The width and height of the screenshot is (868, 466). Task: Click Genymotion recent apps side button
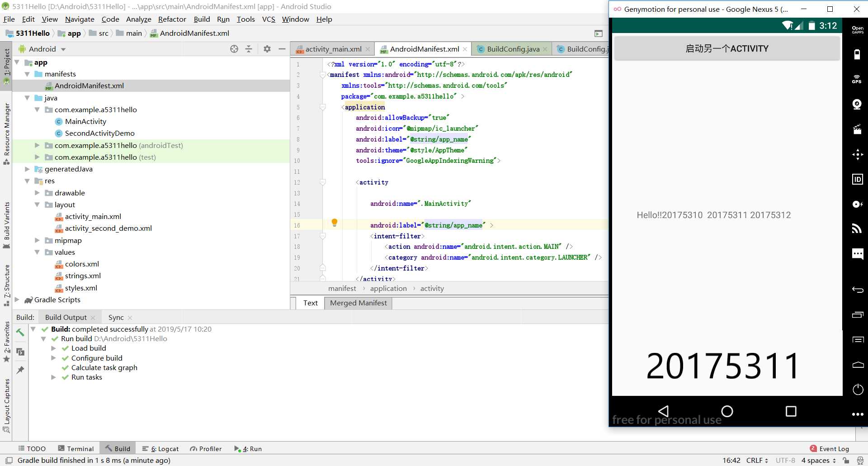click(858, 314)
